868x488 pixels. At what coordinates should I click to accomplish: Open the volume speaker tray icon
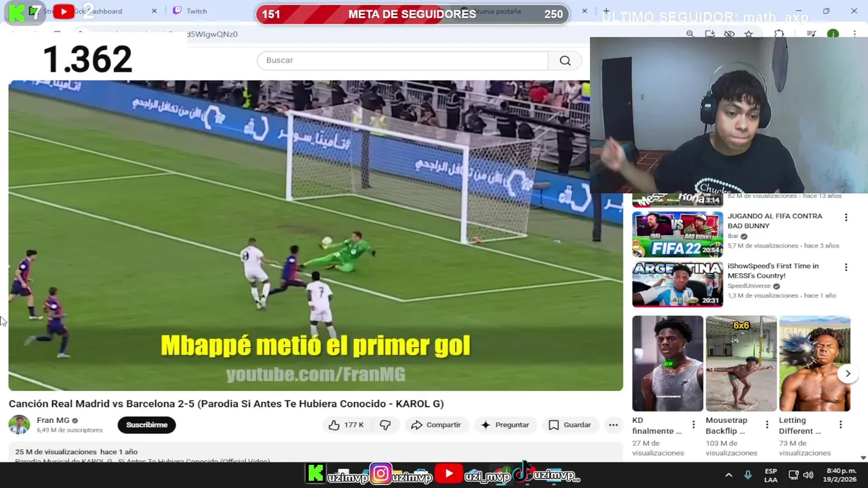[x=808, y=475]
